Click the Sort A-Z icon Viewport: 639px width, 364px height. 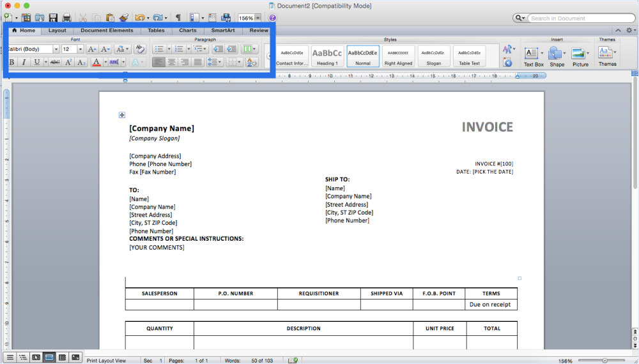[x=250, y=63]
